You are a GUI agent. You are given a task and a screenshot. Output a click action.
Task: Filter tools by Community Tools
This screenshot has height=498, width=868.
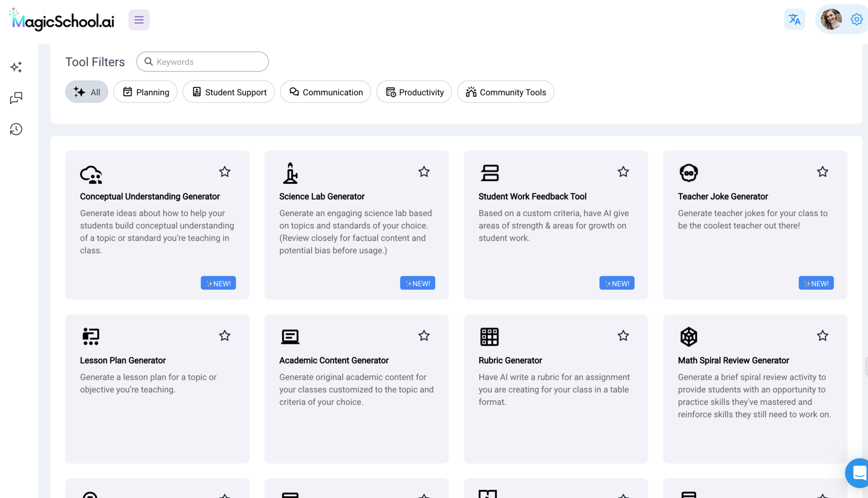tap(505, 92)
